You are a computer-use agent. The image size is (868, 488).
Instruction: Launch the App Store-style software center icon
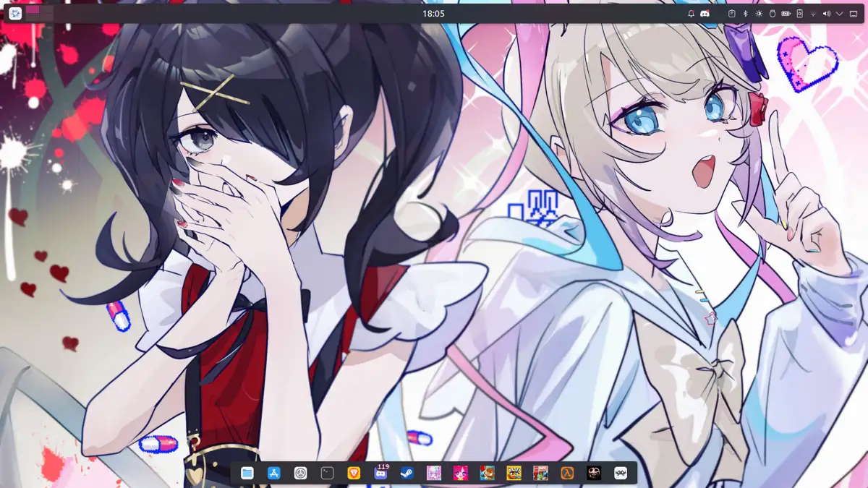[274, 473]
